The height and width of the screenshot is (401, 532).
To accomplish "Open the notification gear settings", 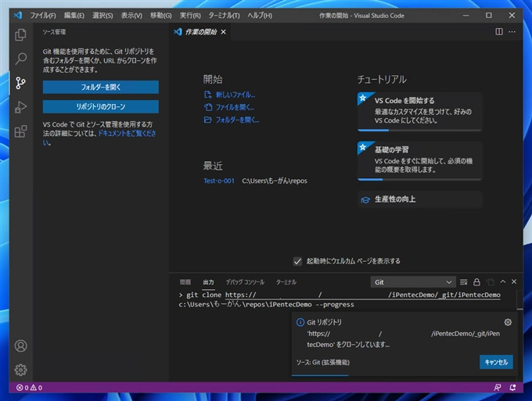I will (x=508, y=322).
